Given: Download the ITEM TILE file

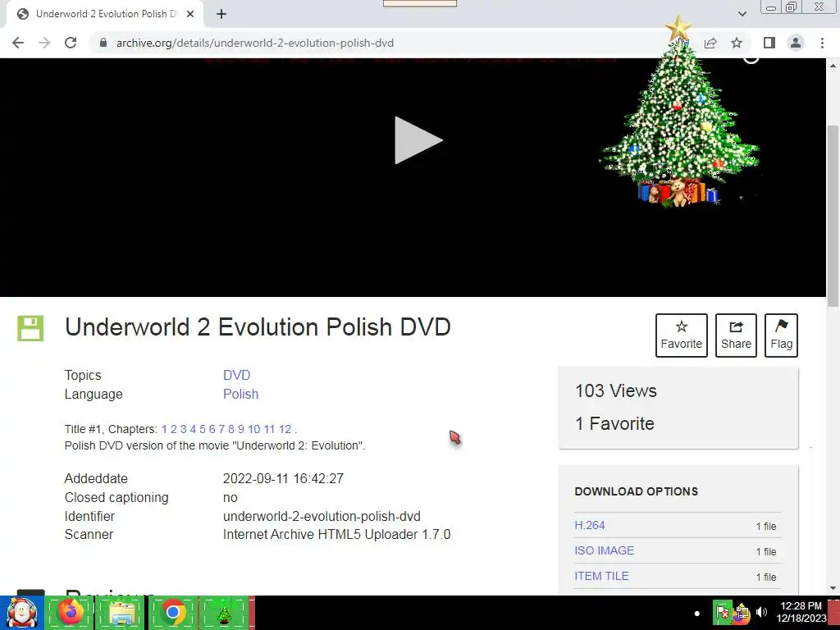Looking at the screenshot, I should pyautogui.click(x=601, y=576).
